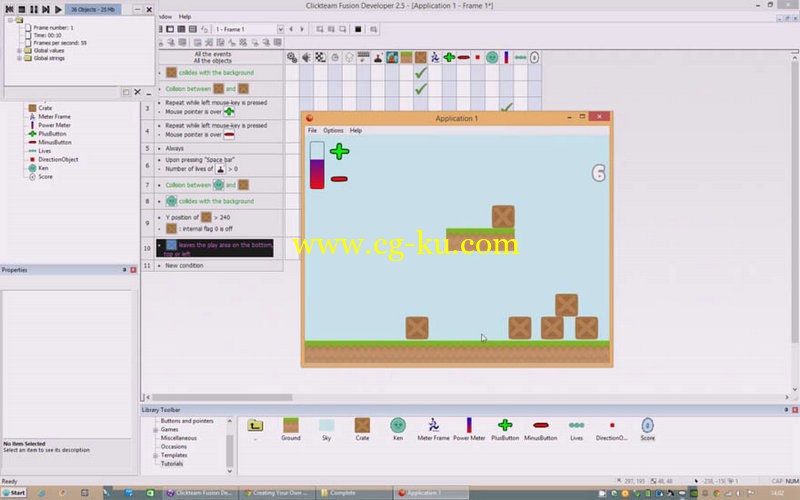
Task: Open the '1 - Frame 1' frame dropdown
Action: coord(280,30)
